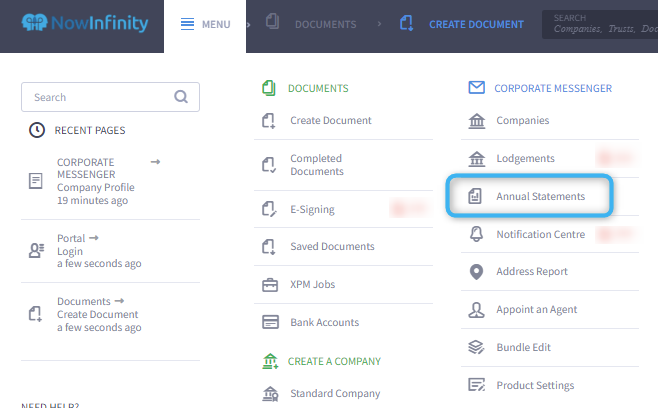Click the Lodgements icon
The height and width of the screenshot is (408, 658).
pos(477,159)
